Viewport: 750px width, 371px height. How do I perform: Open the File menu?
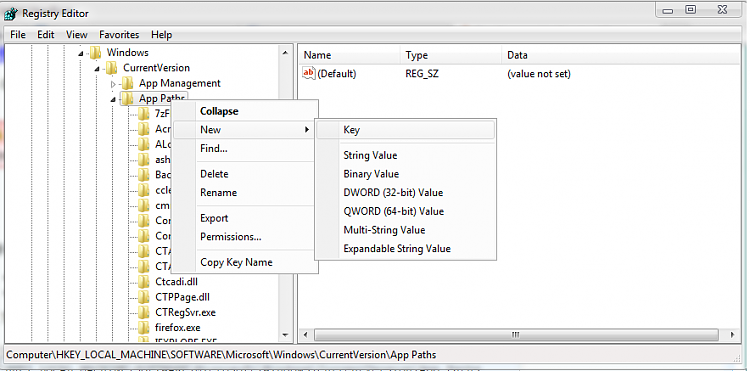[x=18, y=35]
